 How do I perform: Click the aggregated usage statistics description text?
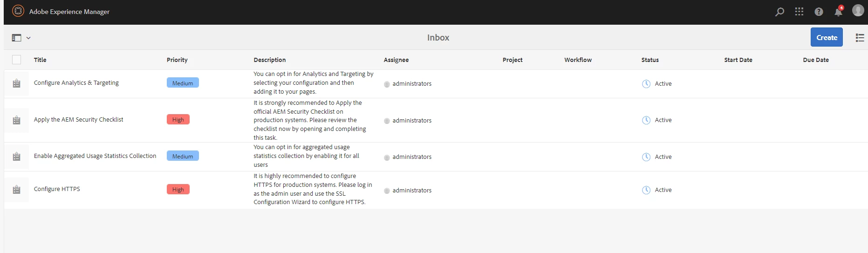point(306,156)
